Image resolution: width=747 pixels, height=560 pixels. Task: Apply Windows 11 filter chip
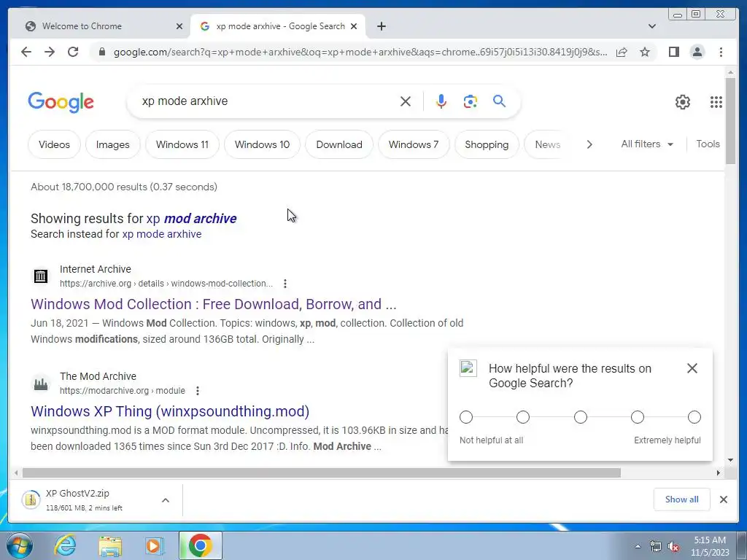182,144
